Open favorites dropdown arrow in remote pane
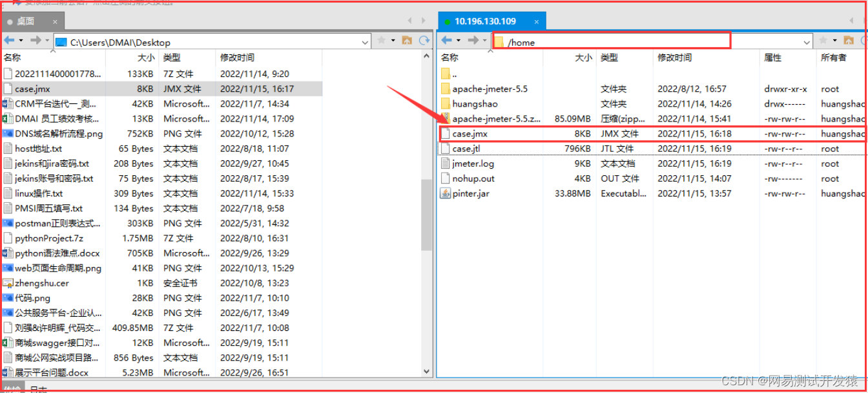 point(834,41)
